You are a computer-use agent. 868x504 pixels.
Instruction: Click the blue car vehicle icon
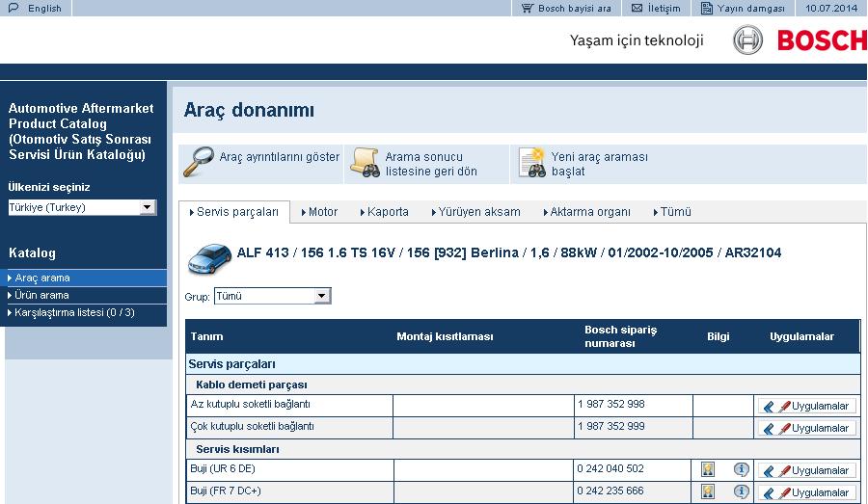point(206,256)
